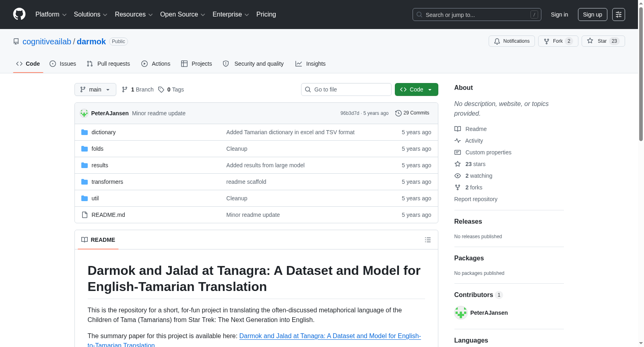Open the Minor readme update latest commit message

pos(159,113)
